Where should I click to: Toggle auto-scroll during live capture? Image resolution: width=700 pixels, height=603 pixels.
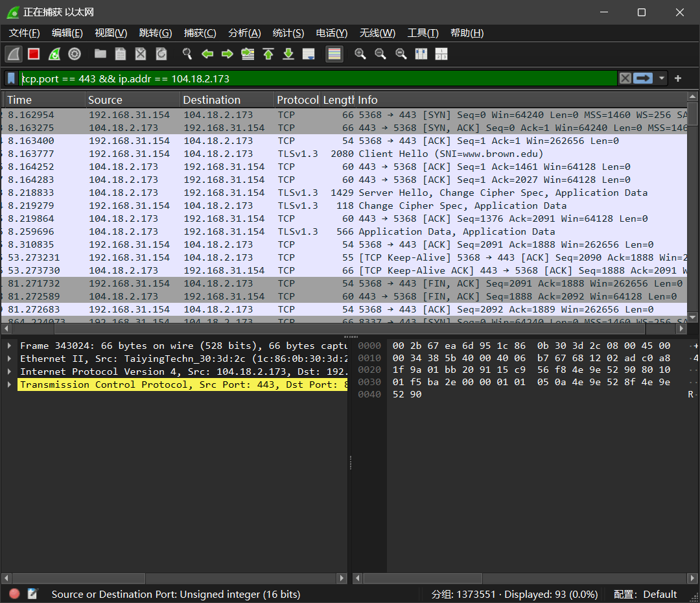click(309, 54)
